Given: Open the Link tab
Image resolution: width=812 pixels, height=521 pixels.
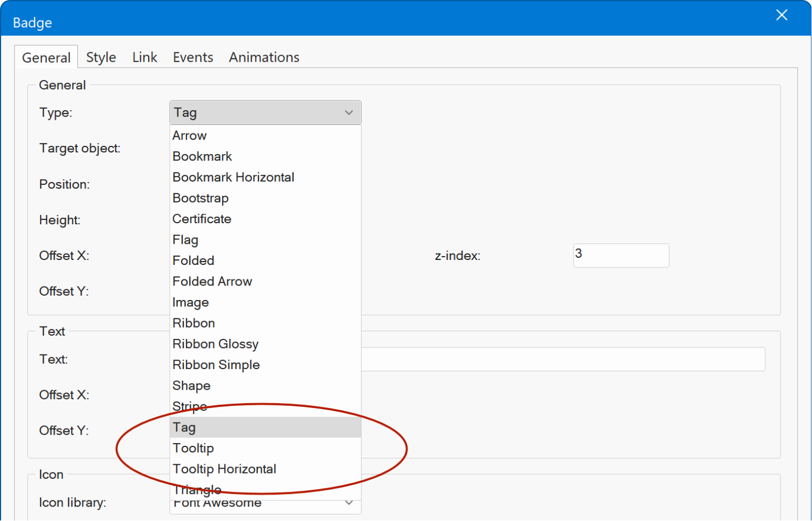Looking at the screenshot, I should click(x=144, y=57).
